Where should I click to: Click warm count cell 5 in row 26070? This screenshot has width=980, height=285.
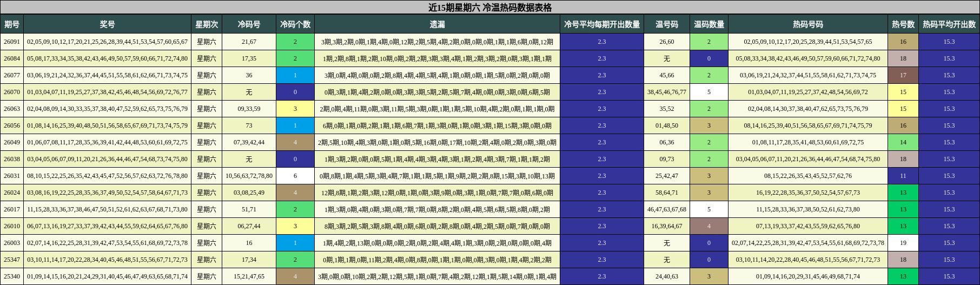(709, 92)
